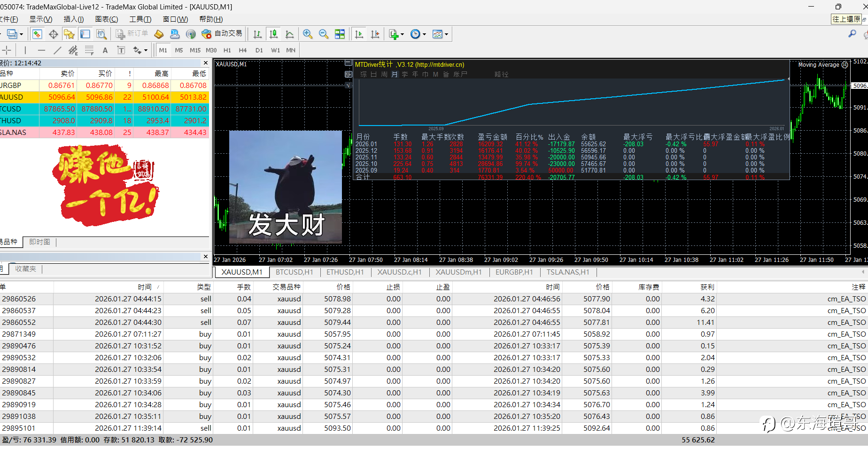Select the Equidistant Channel tool
868x449 pixels.
[73, 50]
